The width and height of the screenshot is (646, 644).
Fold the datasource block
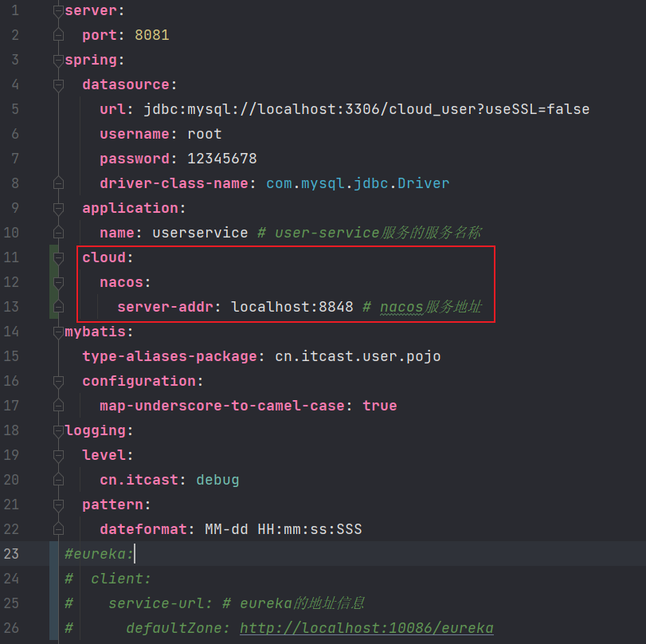click(x=58, y=84)
